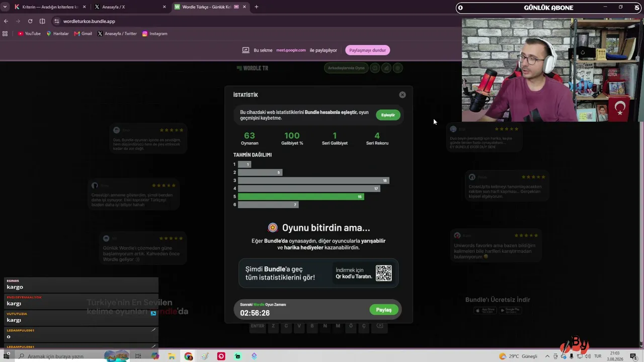Click the QR code image
The height and width of the screenshot is (362, 644).
click(x=383, y=273)
